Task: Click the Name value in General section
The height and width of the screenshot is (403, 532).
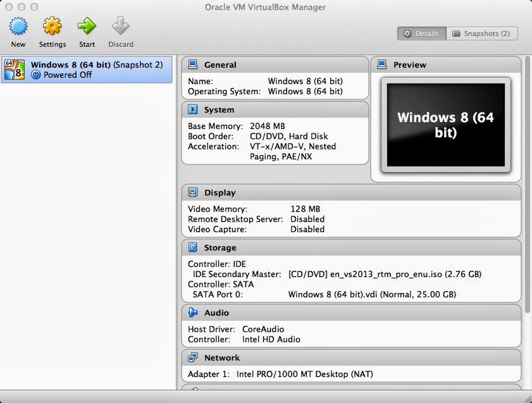Action: (x=306, y=82)
